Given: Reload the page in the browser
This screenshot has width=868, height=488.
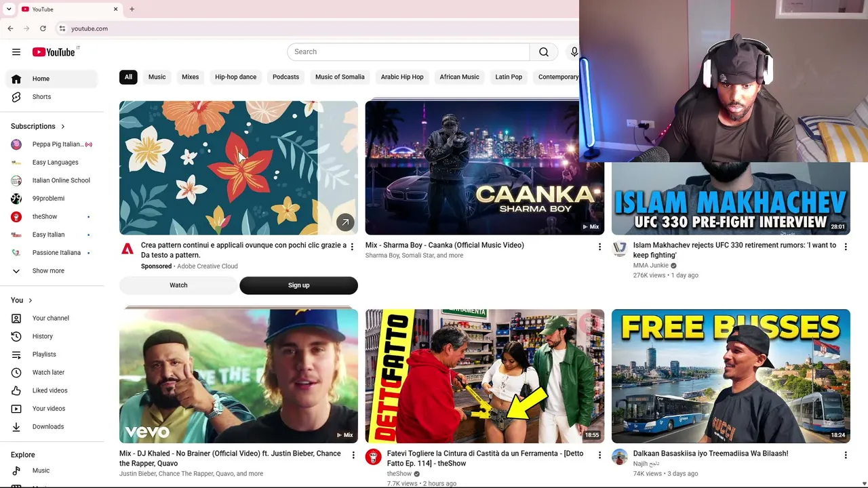Looking at the screenshot, I should tap(43, 28).
